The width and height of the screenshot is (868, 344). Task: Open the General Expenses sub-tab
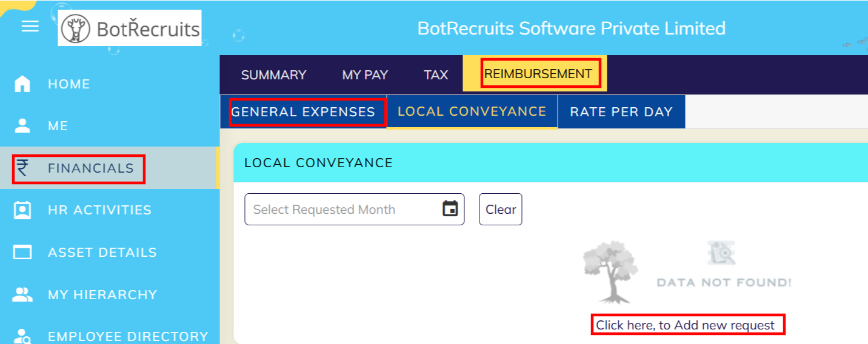[303, 112]
